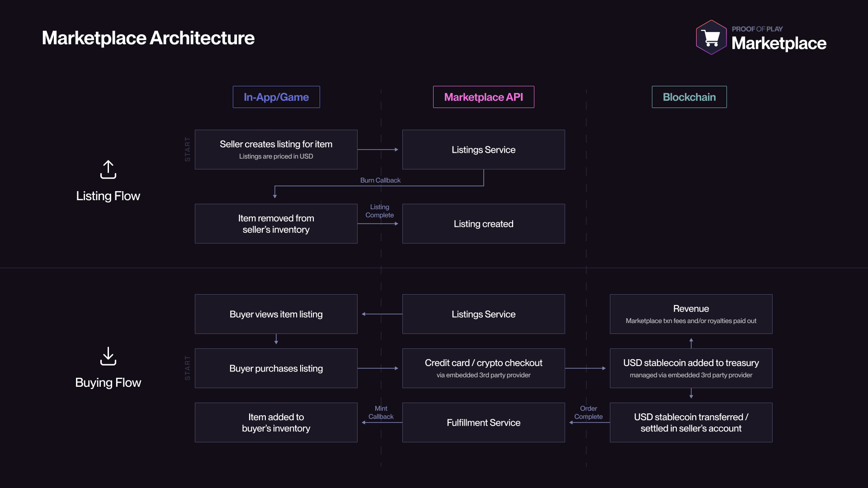Click USD stablecoin added to treasury box
This screenshot has width=868, height=488.
691,368
